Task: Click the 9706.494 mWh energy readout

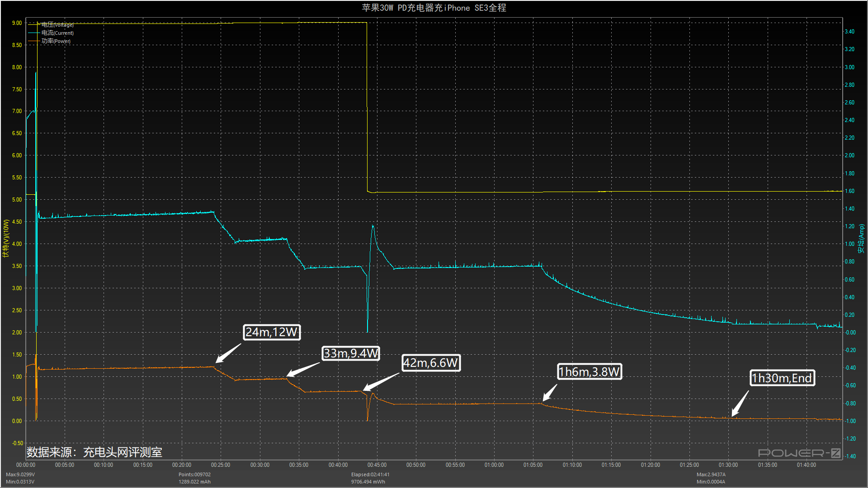Action: pyautogui.click(x=368, y=482)
